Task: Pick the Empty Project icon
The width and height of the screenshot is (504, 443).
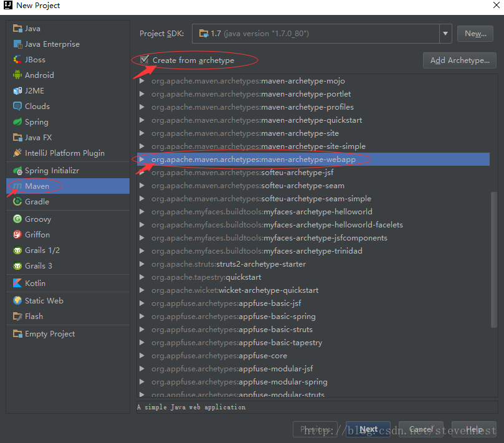Action: 17,333
